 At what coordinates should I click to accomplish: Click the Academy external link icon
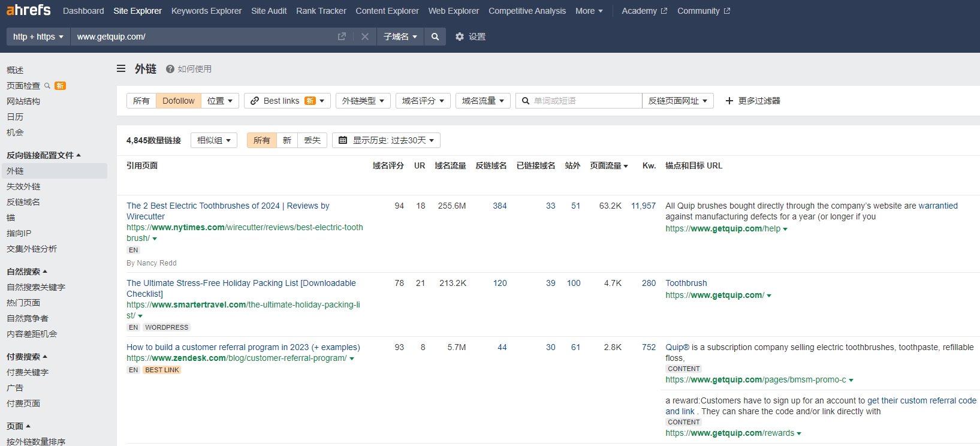click(664, 11)
